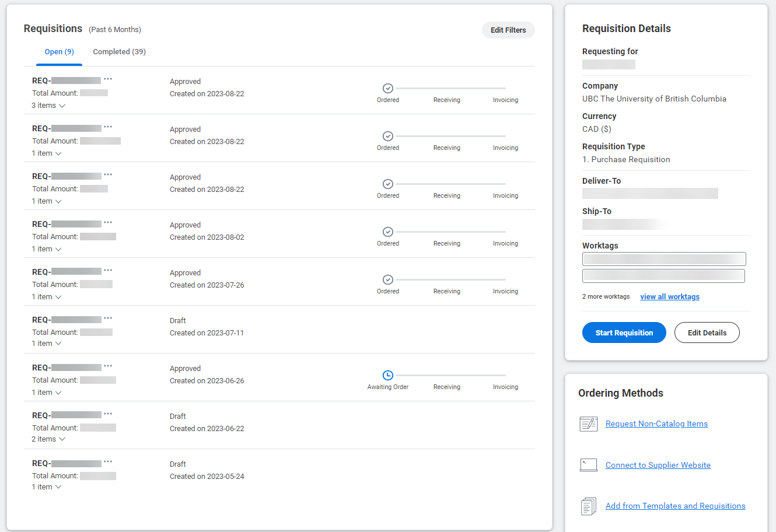Image resolution: width=776 pixels, height=532 pixels.
Task: Click the Receiving stage on the first progress bar
Action: (446, 100)
